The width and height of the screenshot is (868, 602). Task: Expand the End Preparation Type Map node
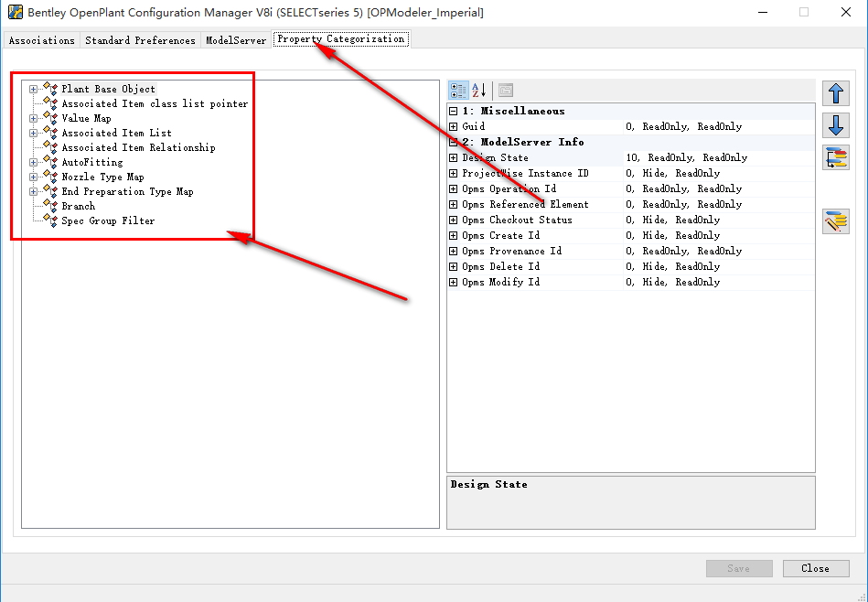pyautogui.click(x=33, y=191)
